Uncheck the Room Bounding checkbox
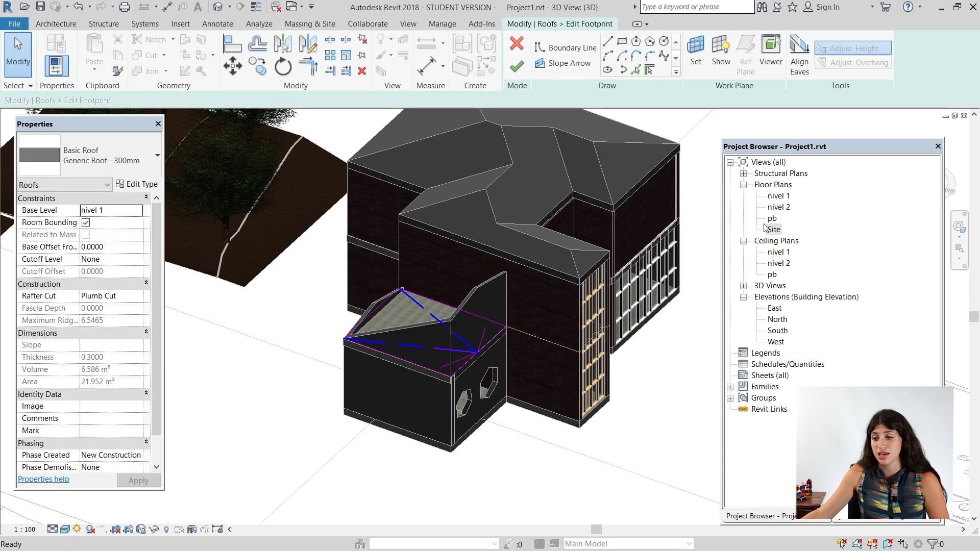The width and height of the screenshot is (980, 551). (x=86, y=222)
